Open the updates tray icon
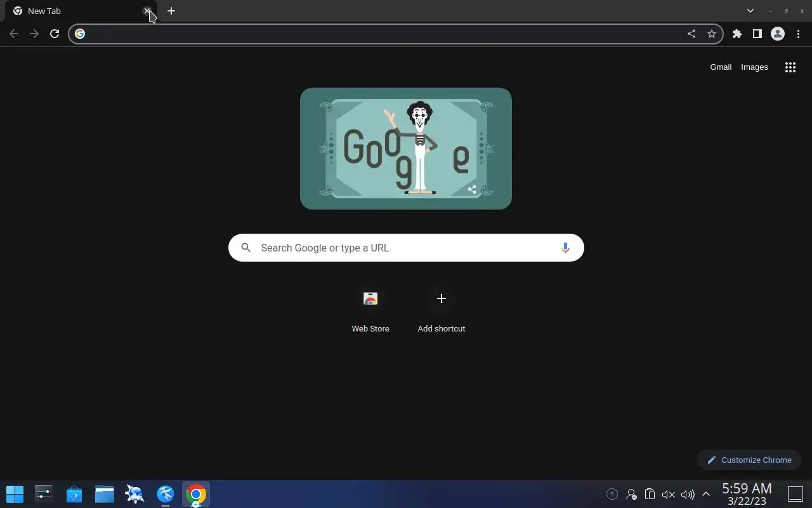Image resolution: width=812 pixels, height=508 pixels. pos(612,494)
